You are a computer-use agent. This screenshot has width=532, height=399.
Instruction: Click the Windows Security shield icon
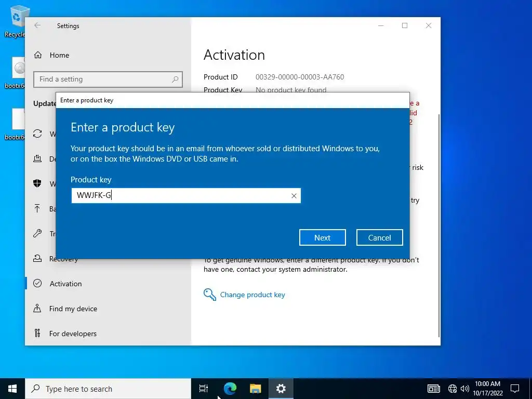pos(37,183)
